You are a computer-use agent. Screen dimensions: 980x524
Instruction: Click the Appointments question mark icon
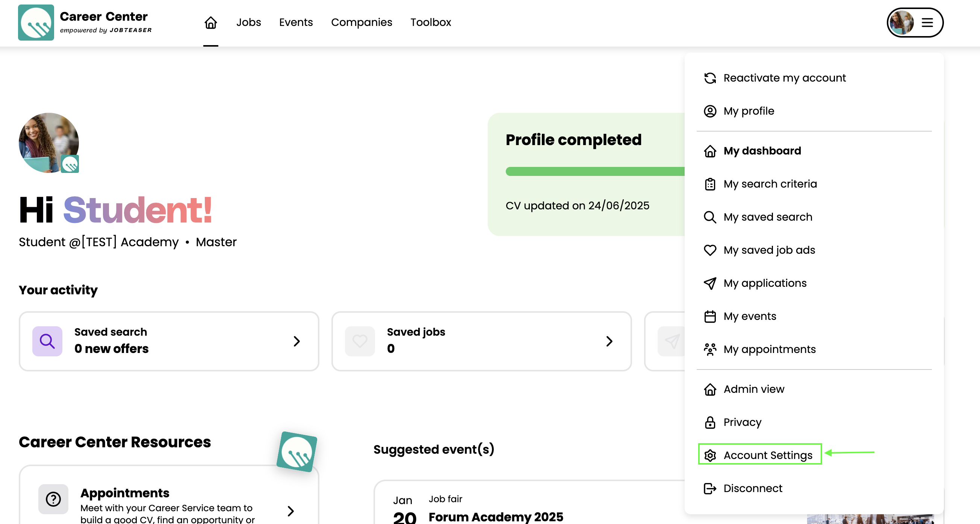tap(53, 499)
